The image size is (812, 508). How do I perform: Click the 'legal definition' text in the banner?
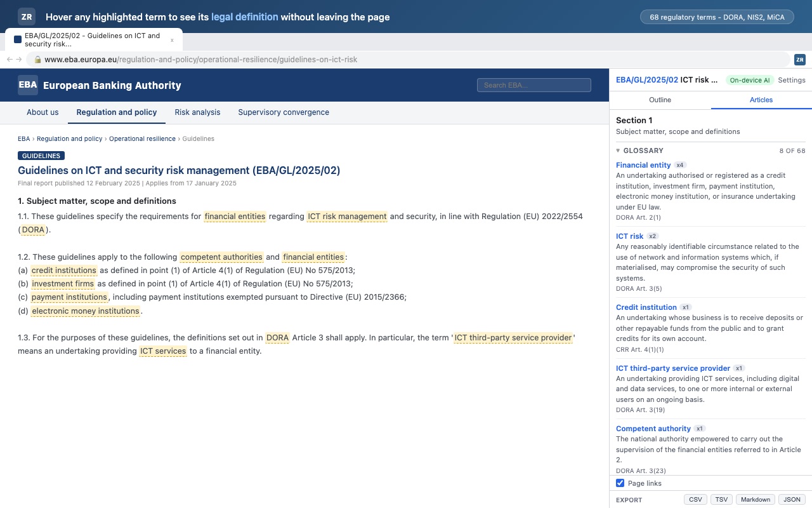245,17
